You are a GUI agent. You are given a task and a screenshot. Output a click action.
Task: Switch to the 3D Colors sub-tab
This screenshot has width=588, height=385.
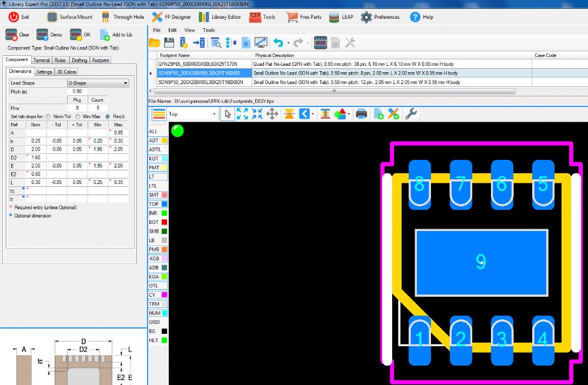[66, 72]
